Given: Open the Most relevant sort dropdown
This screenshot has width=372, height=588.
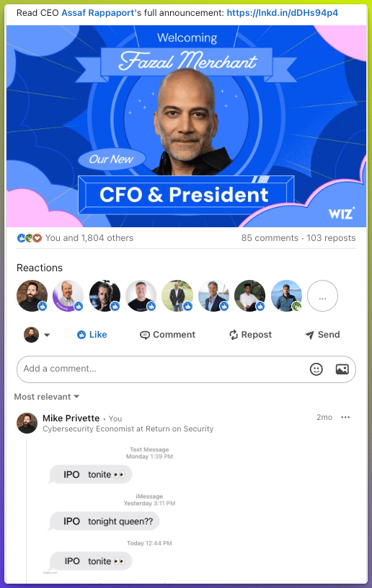Looking at the screenshot, I should (x=47, y=397).
